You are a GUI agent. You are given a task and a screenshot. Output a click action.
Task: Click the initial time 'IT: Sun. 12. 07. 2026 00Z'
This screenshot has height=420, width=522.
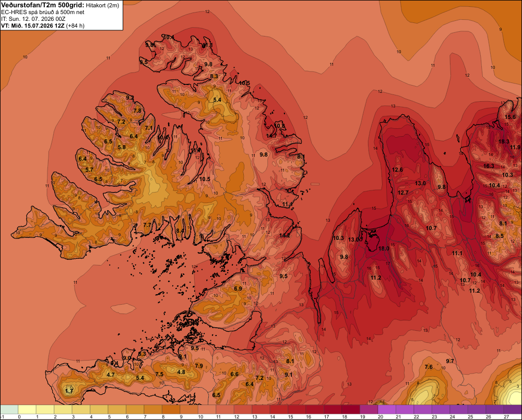33,19
